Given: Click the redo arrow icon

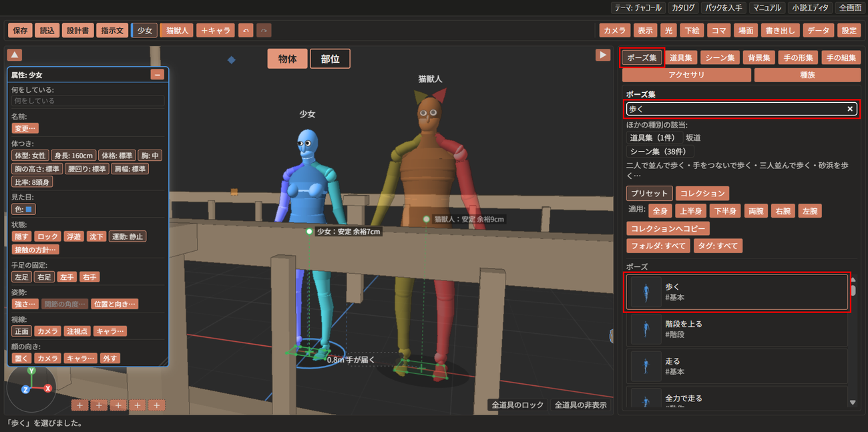Looking at the screenshot, I should pos(264,31).
